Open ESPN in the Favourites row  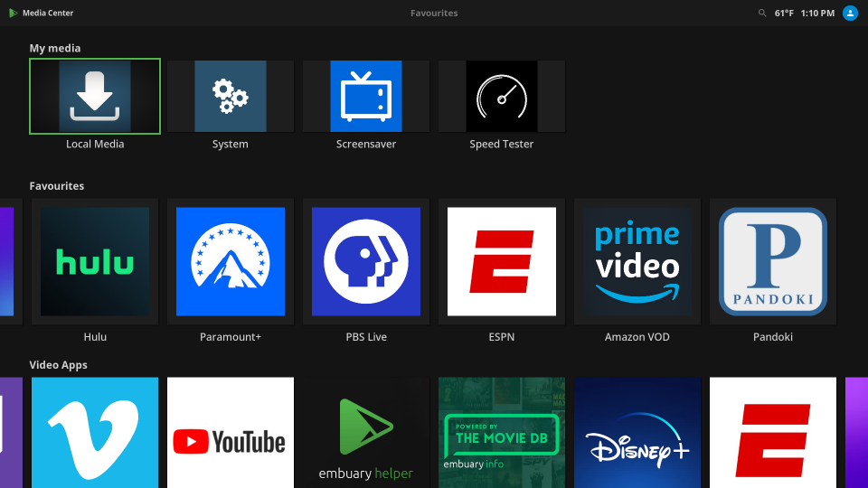coord(502,262)
